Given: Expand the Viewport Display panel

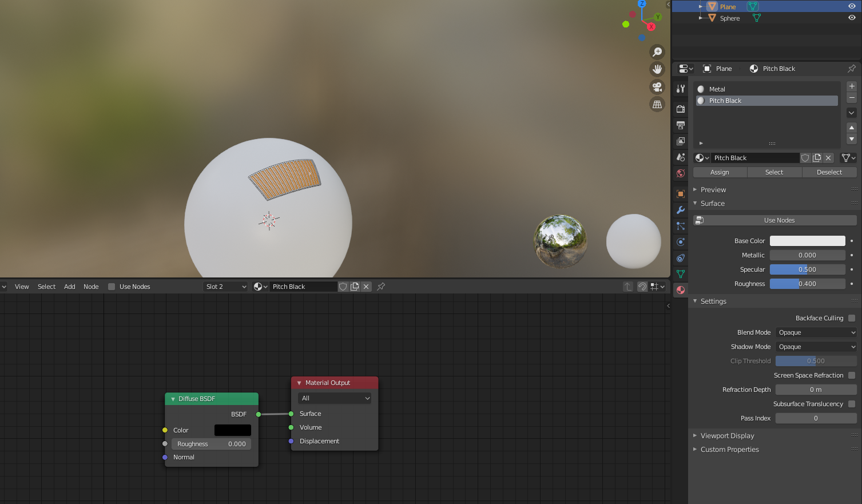Looking at the screenshot, I should (727, 436).
